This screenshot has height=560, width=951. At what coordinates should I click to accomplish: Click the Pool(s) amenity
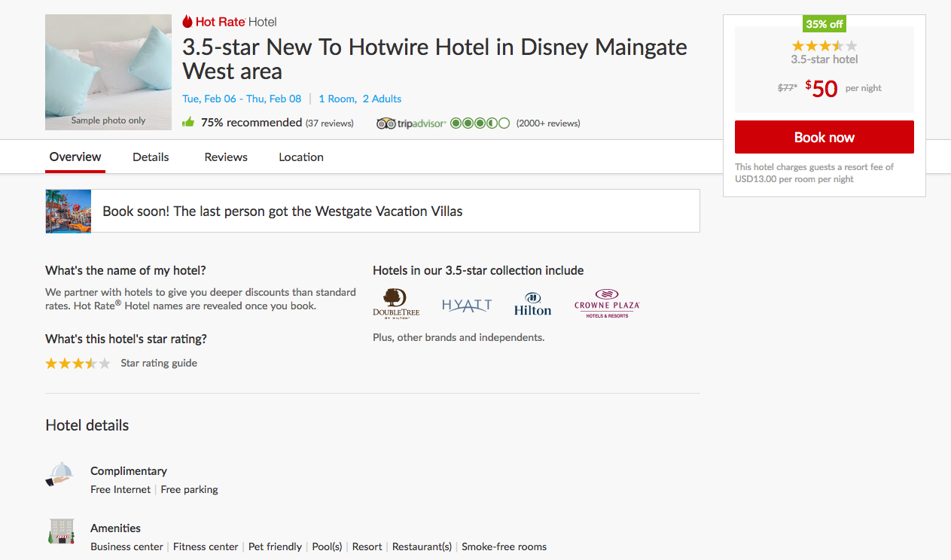click(327, 546)
